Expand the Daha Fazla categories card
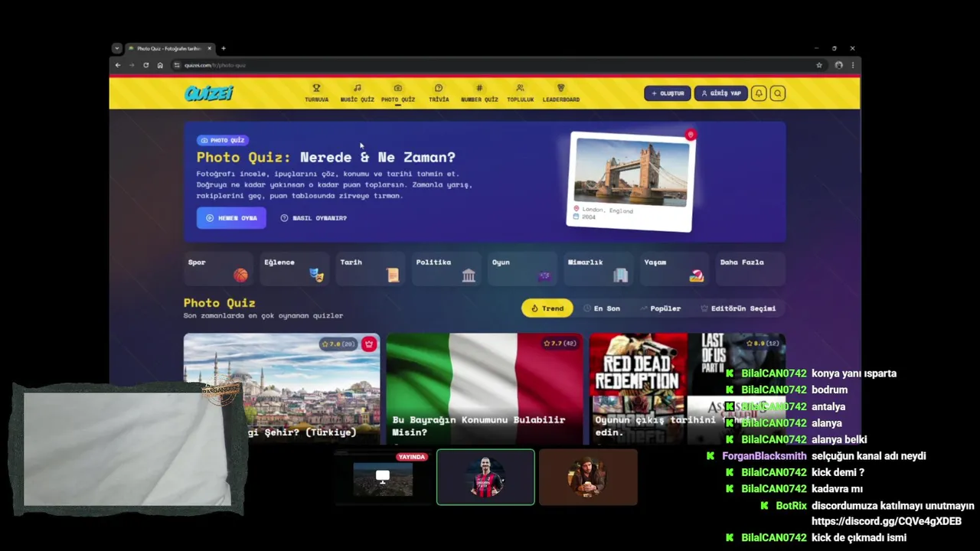The image size is (980, 551). [750, 269]
